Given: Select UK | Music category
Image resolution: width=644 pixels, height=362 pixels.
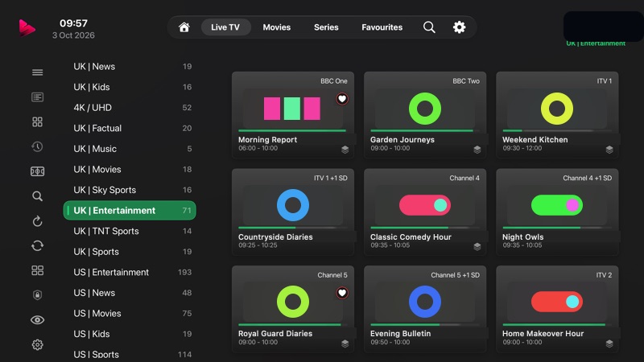Looking at the screenshot, I should click(x=130, y=149).
